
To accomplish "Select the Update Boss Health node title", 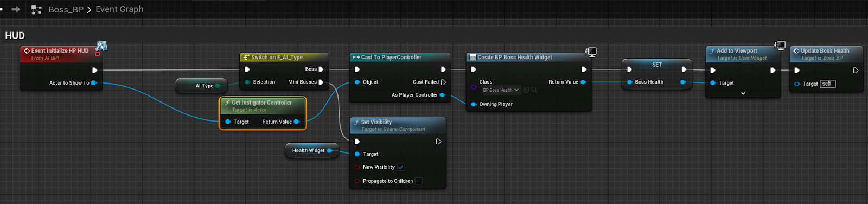I will tap(825, 51).
